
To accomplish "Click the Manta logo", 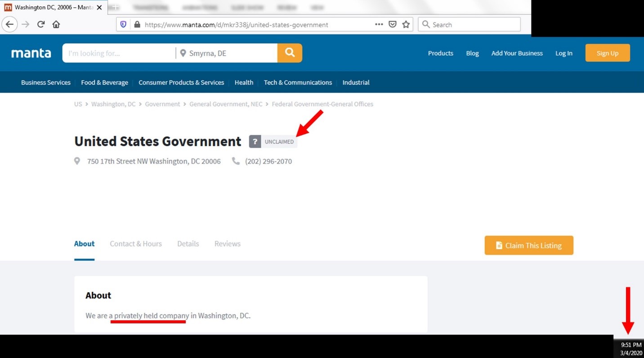I will (x=31, y=53).
